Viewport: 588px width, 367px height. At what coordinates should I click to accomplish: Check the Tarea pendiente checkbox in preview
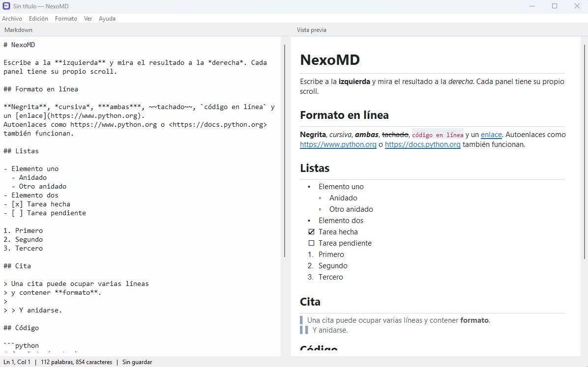[311, 243]
